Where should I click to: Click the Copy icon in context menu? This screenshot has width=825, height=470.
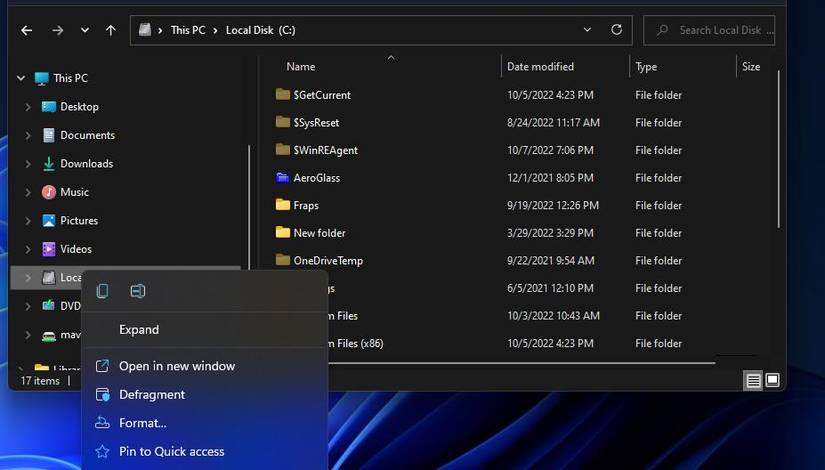coord(103,291)
